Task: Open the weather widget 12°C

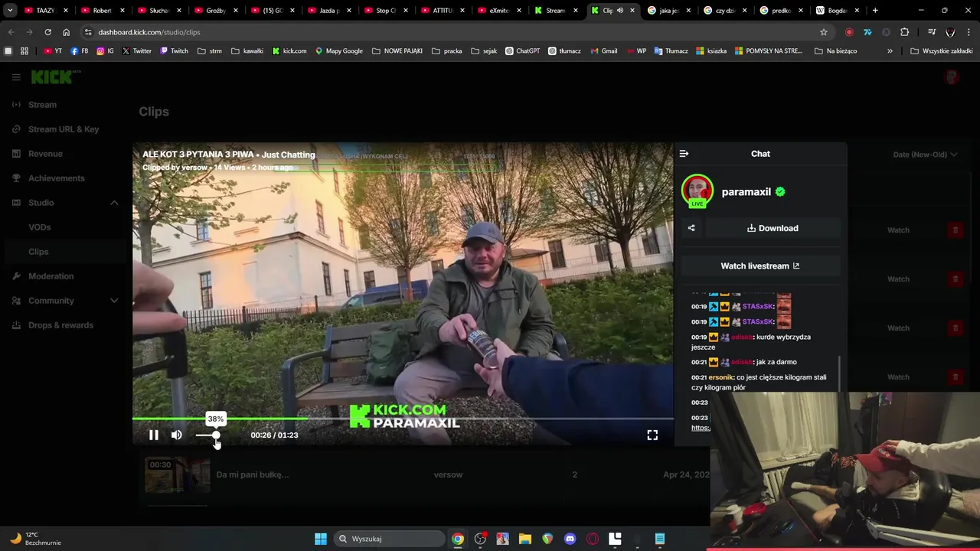Action: click(x=35, y=539)
